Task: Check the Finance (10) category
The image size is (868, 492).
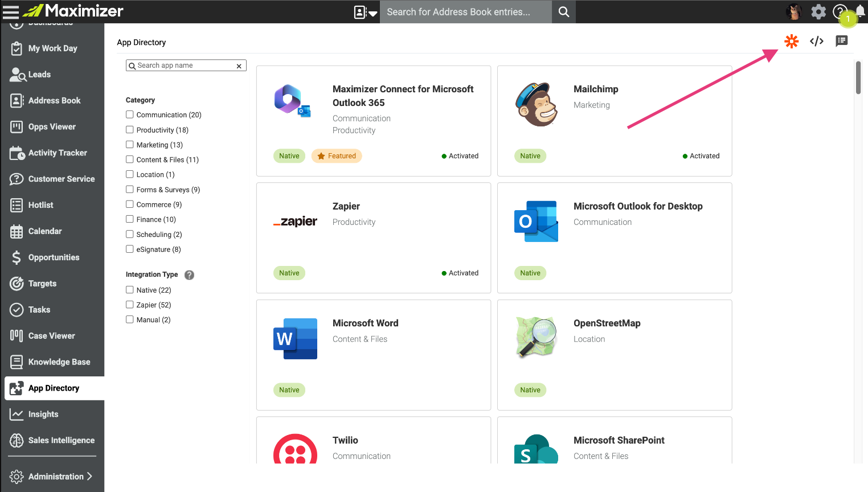Action: click(130, 219)
